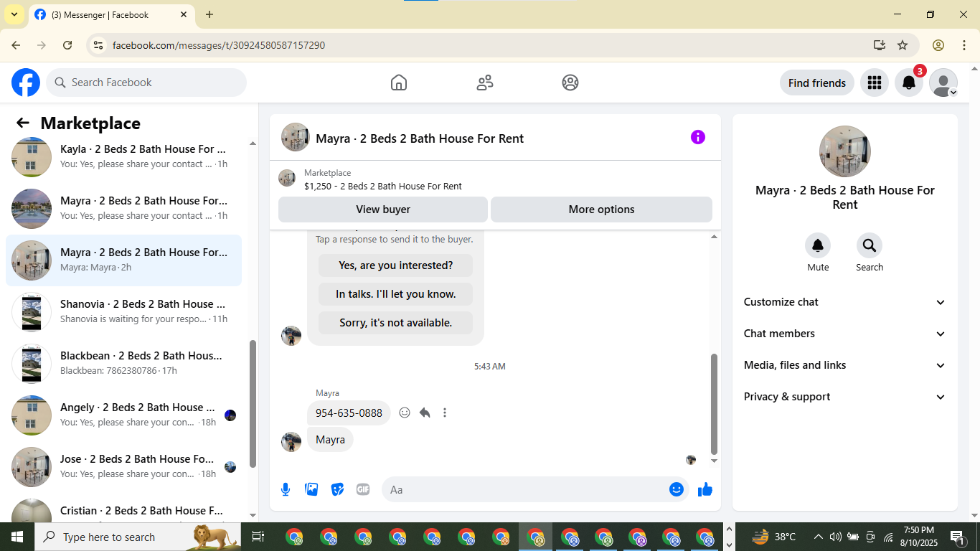Image resolution: width=980 pixels, height=551 pixels.
Task: Open Windows notification center icon
Action: 957,537
